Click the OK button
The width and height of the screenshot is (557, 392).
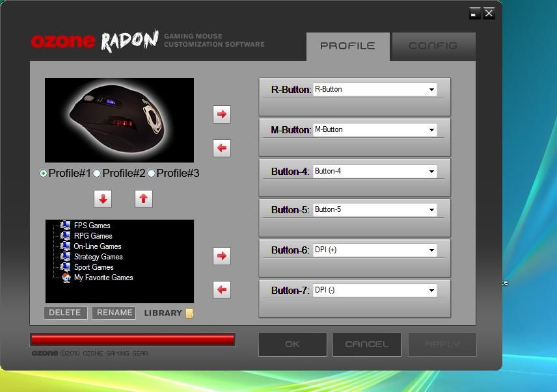click(x=292, y=345)
